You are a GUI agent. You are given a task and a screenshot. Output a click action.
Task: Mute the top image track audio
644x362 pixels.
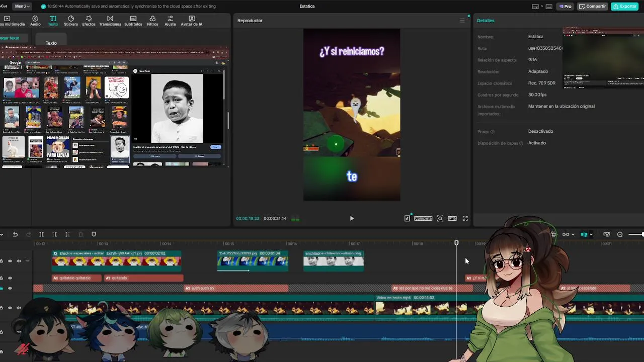pyautogui.click(x=19, y=261)
